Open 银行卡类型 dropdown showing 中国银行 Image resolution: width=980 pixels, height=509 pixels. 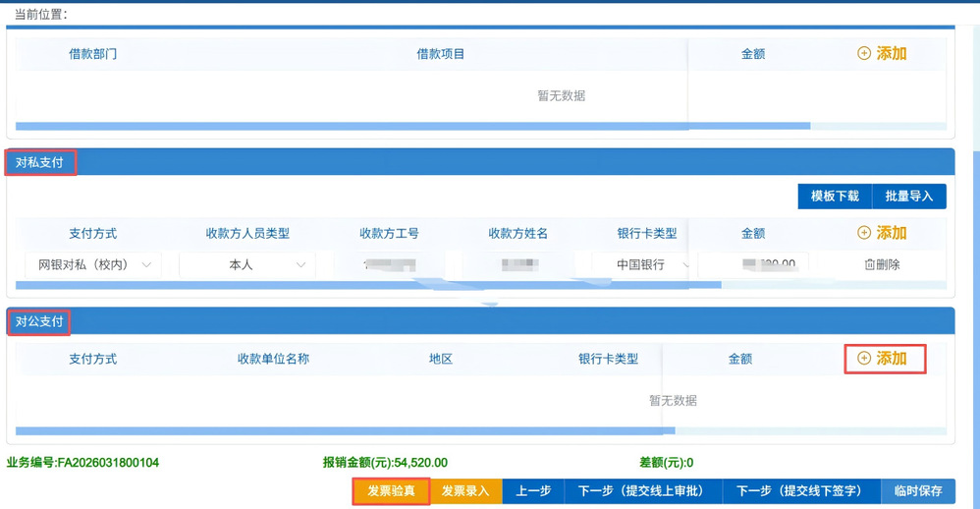(x=642, y=264)
